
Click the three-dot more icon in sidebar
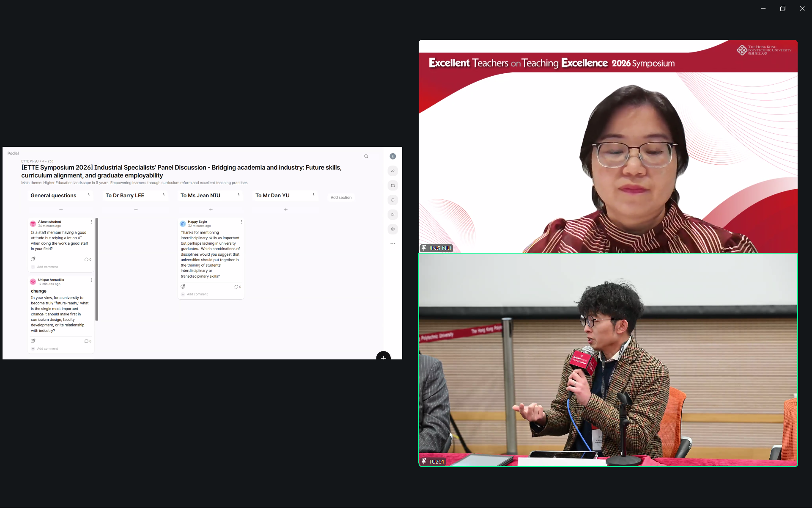(x=393, y=244)
